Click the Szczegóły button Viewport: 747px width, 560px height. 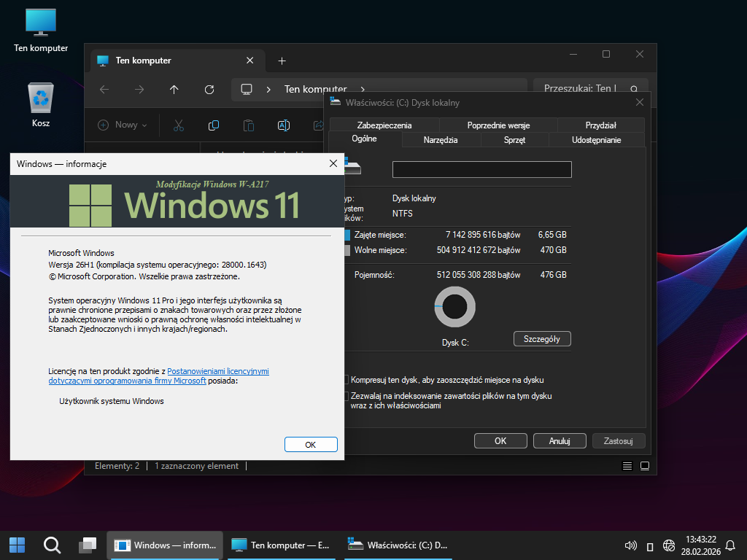coord(542,339)
